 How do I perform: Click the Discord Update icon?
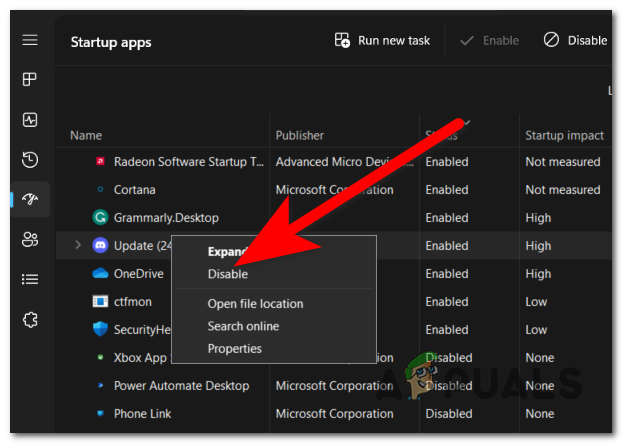pyautogui.click(x=100, y=245)
